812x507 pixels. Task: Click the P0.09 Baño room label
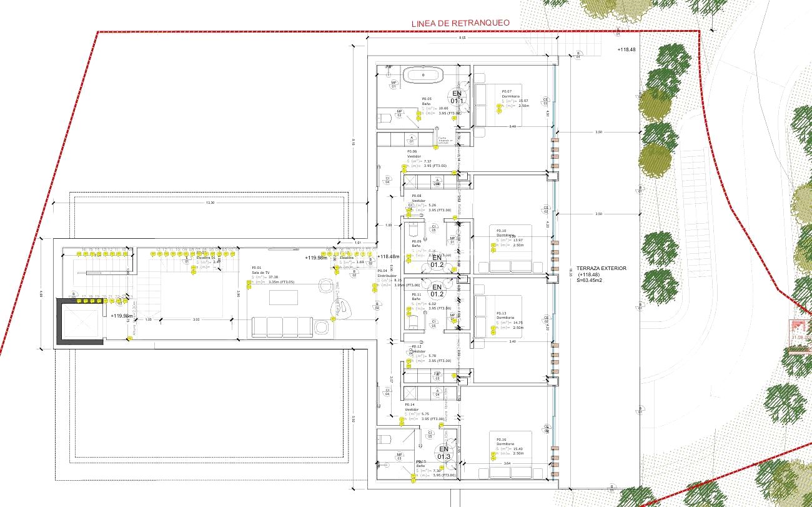(x=417, y=243)
